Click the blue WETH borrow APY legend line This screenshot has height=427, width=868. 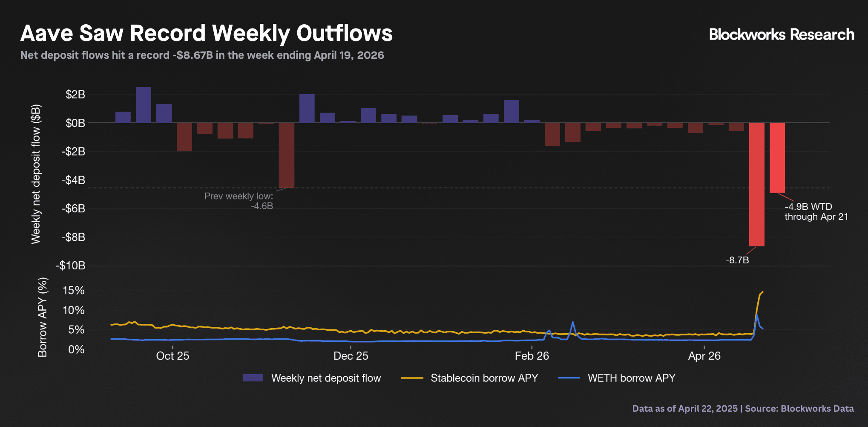click(569, 378)
